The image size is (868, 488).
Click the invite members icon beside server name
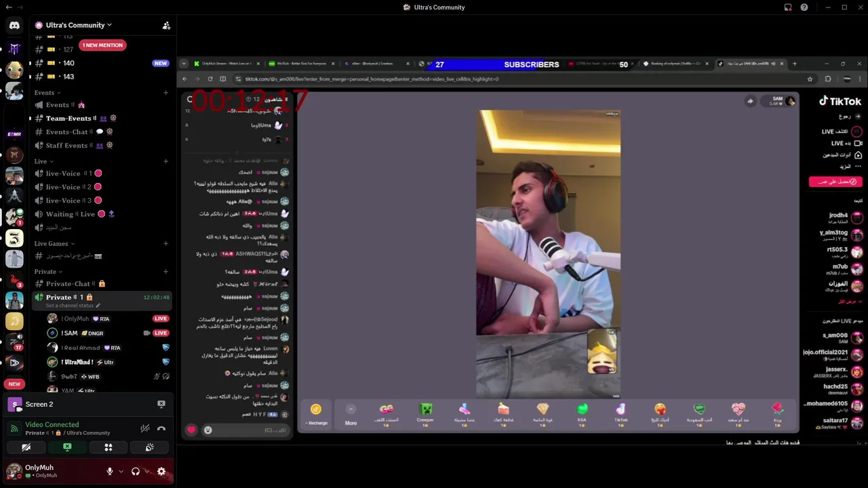[166, 25]
